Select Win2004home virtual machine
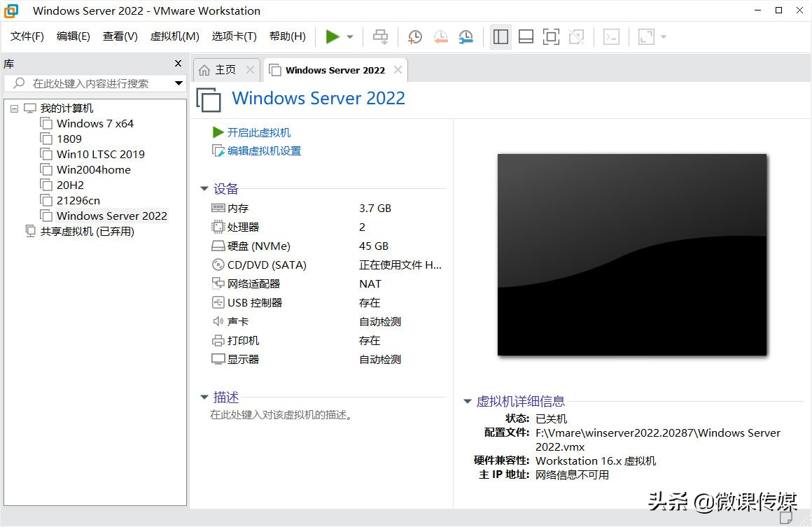This screenshot has height=527, width=812. coord(93,170)
